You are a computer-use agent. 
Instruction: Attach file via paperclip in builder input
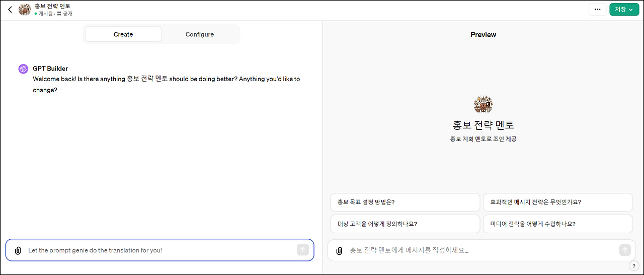(x=18, y=250)
